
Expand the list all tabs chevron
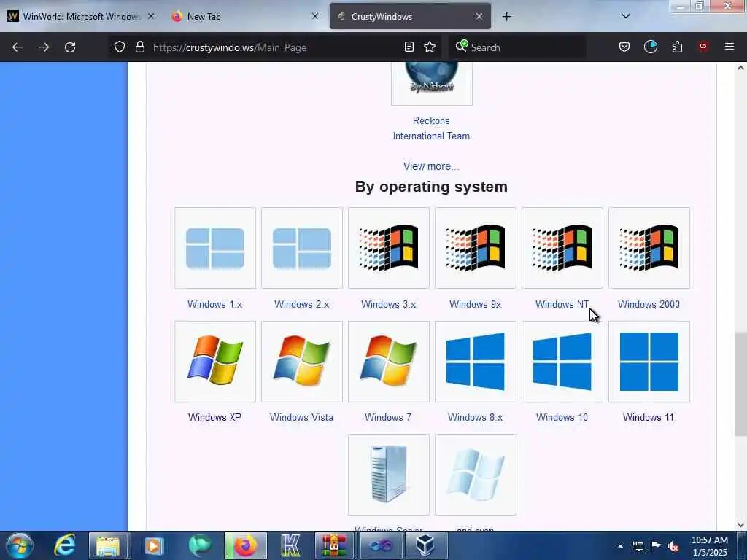pyautogui.click(x=625, y=16)
